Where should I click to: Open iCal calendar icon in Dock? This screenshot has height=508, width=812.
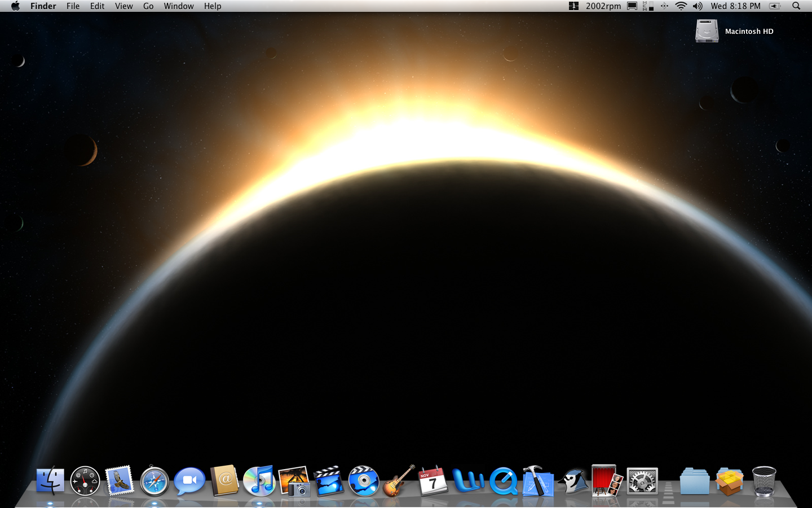pyautogui.click(x=433, y=481)
